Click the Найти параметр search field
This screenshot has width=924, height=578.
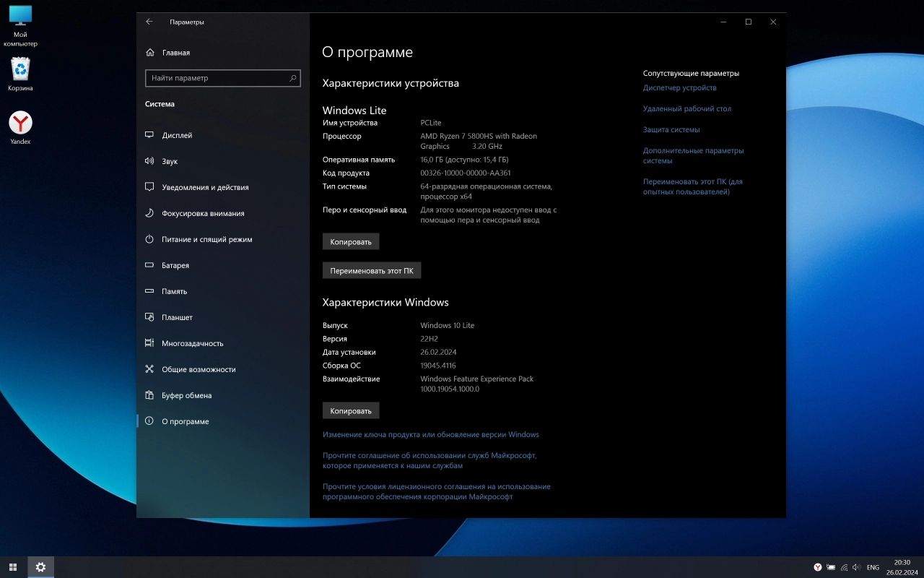point(223,78)
